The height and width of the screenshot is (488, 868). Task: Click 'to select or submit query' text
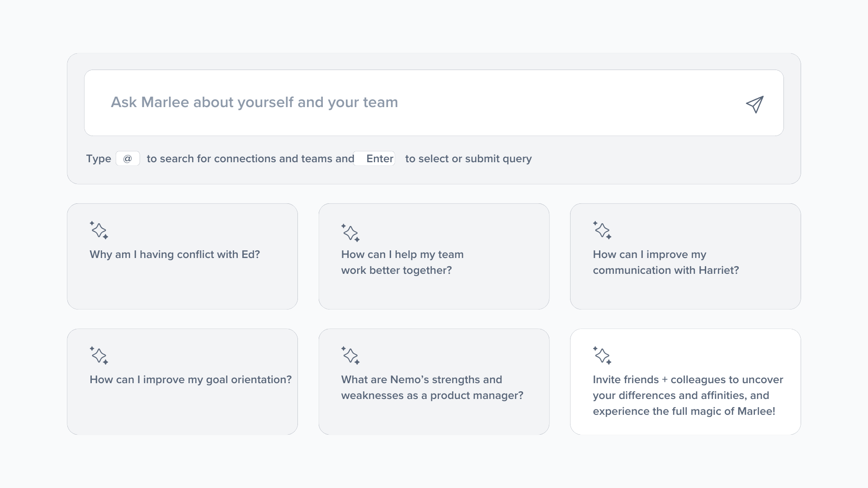pos(468,159)
